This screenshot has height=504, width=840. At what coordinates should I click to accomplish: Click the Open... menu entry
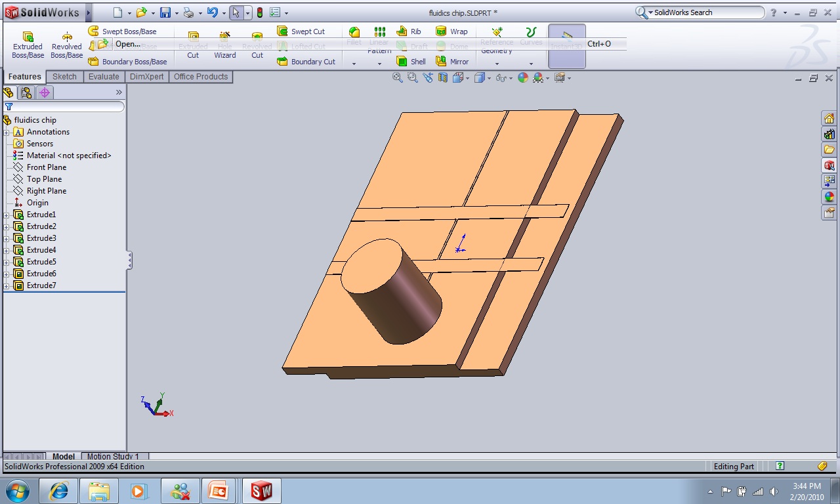pyautogui.click(x=128, y=44)
